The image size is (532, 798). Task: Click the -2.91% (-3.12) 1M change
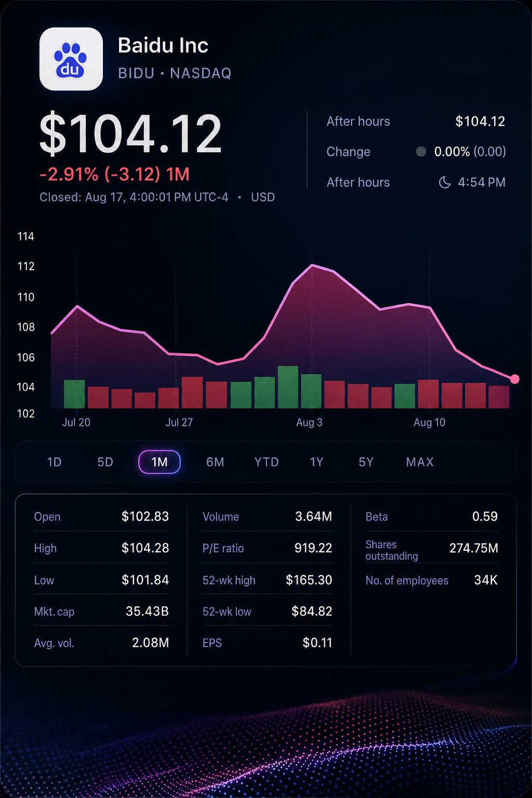point(115,174)
